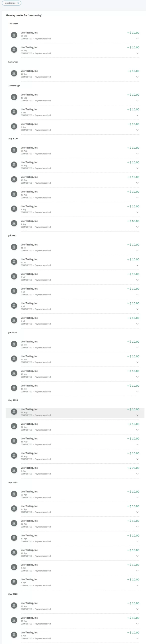This screenshot has width=146, height=644.
Task: Open UserTesting, Inc. payment dated 1 Apr
Action: pos(75,582)
